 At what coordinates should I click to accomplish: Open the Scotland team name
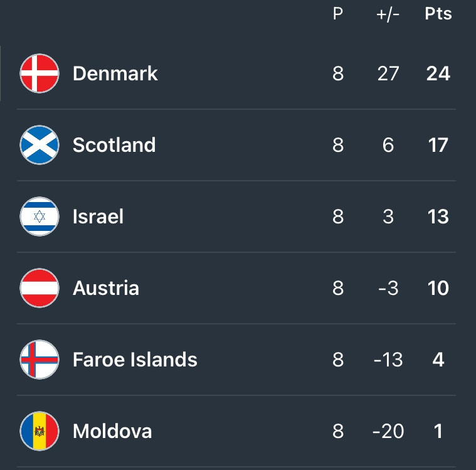[x=114, y=145]
